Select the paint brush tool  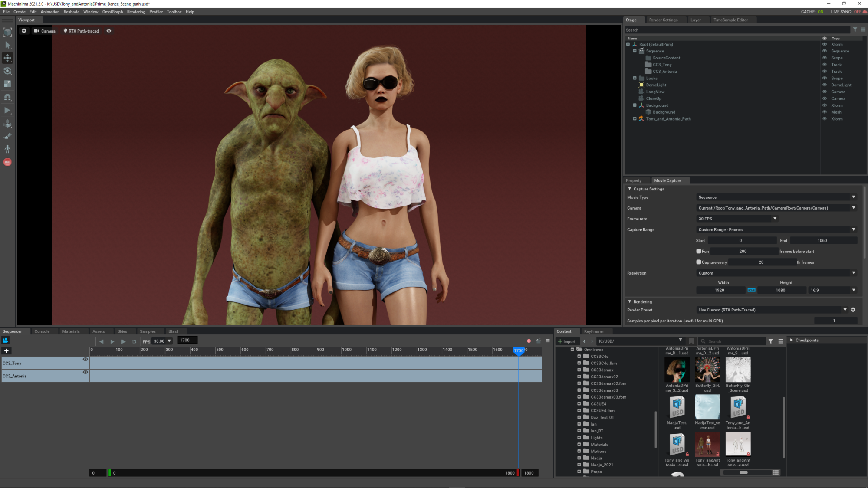(7, 136)
